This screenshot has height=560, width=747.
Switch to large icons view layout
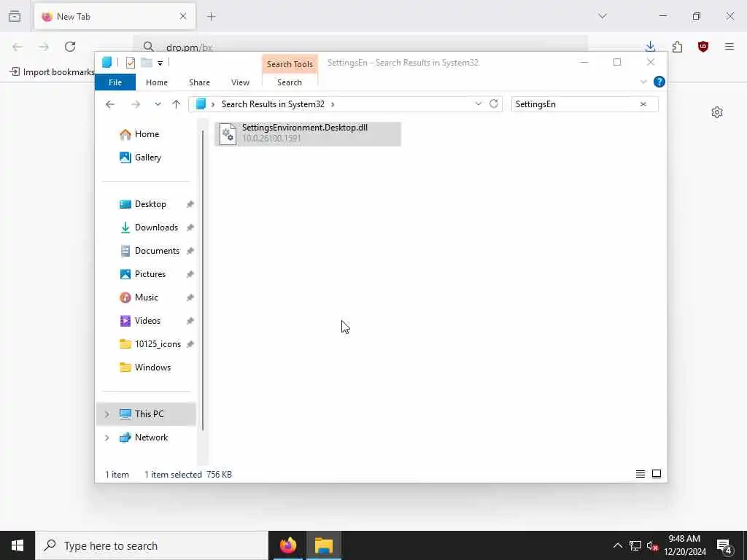pyautogui.click(x=657, y=474)
